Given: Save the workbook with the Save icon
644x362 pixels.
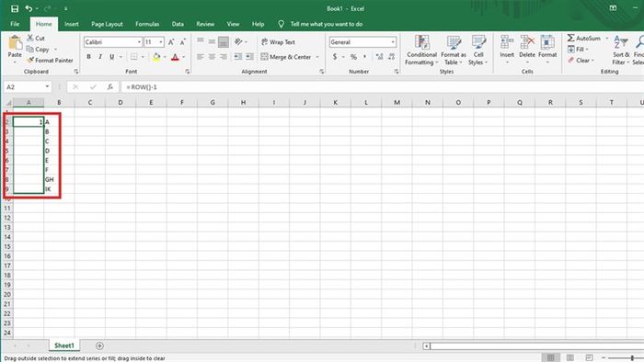Looking at the screenshot, I should pos(15,8).
